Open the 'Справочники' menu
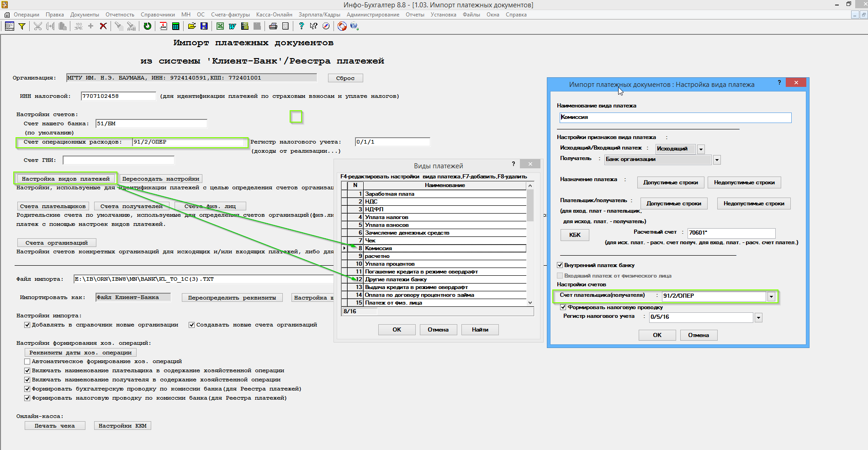Screen dimensions: 868x450 click(158, 15)
